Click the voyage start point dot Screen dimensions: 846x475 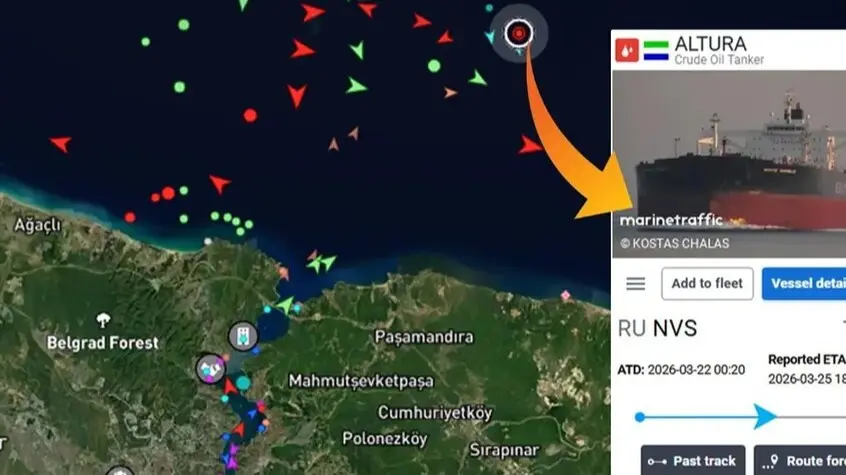tap(640, 417)
